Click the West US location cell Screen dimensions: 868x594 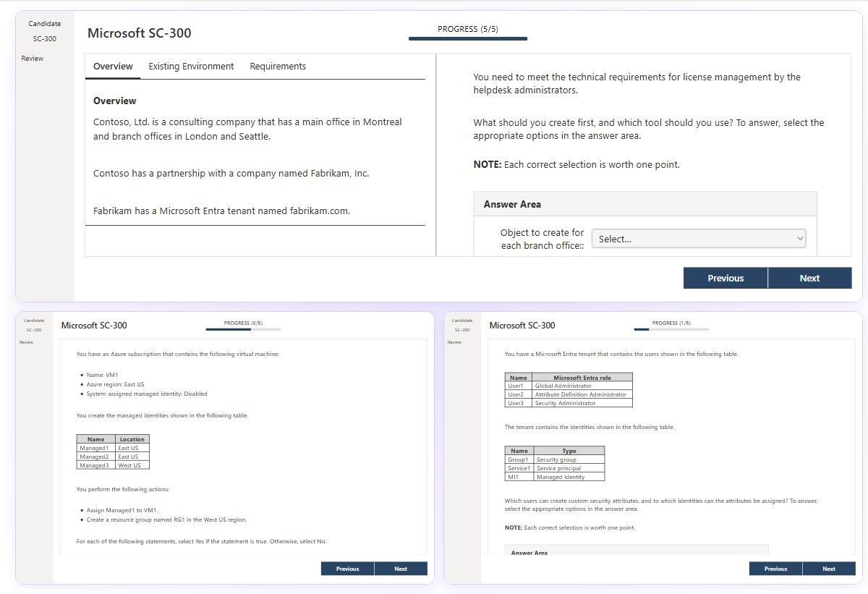click(132, 465)
